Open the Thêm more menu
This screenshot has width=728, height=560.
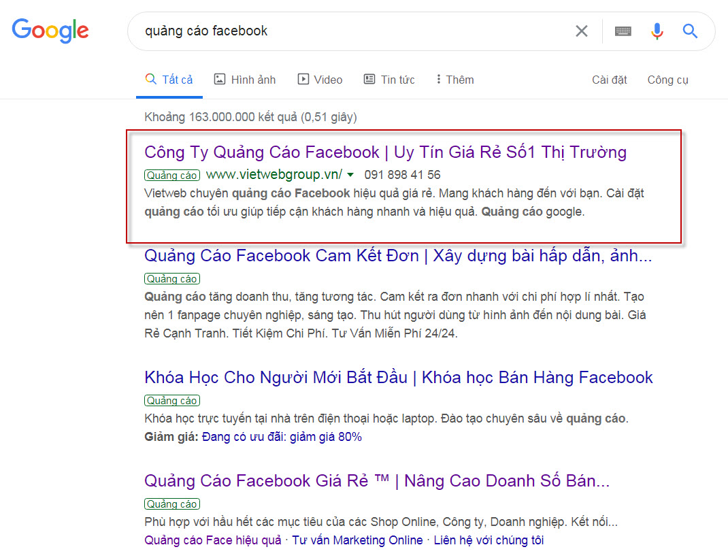click(x=455, y=80)
